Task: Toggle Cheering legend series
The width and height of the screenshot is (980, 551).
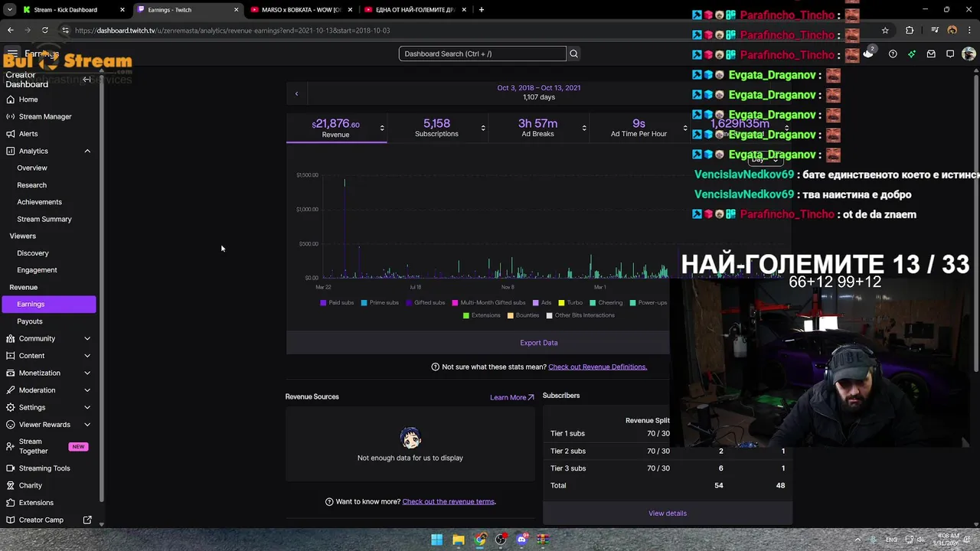Action: tap(606, 303)
